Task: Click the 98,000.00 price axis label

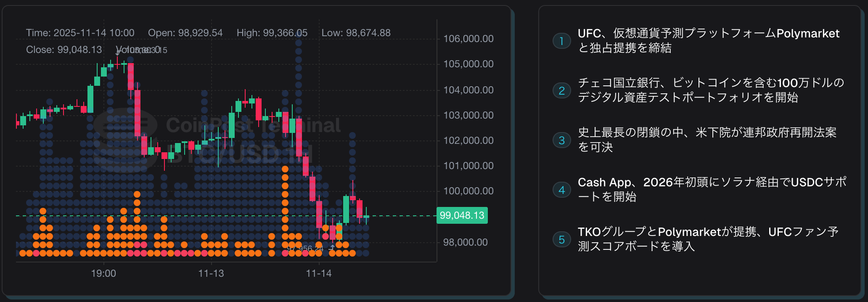Action: click(x=466, y=242)
